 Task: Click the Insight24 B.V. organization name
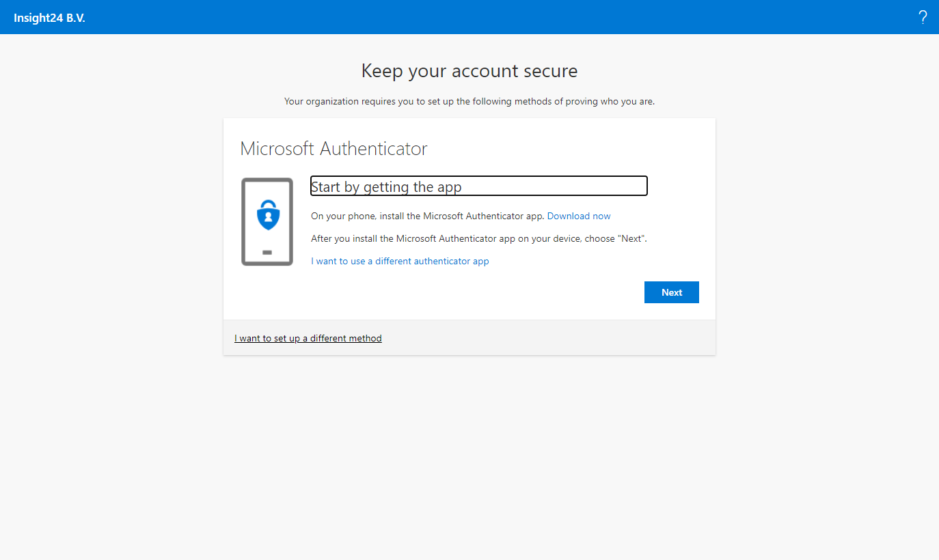click(x=49, y=18)
